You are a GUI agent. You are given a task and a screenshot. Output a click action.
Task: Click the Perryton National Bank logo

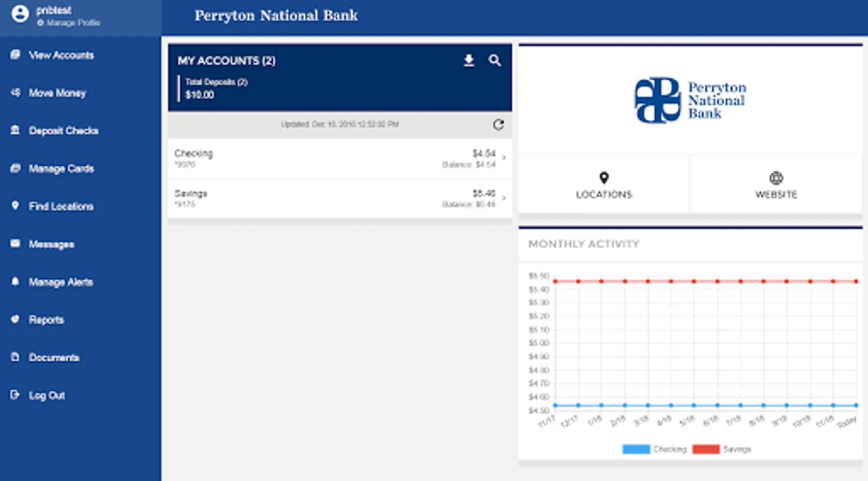[690, 100]
